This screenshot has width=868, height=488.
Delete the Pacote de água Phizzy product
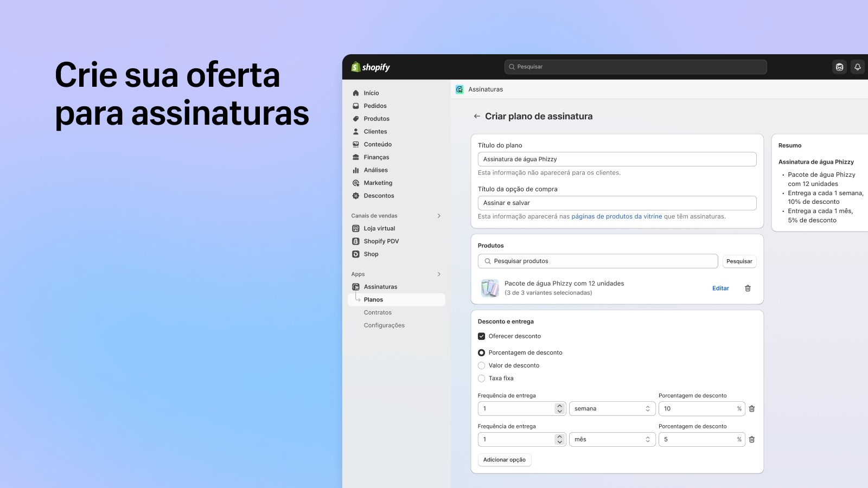tap(748, 288)
